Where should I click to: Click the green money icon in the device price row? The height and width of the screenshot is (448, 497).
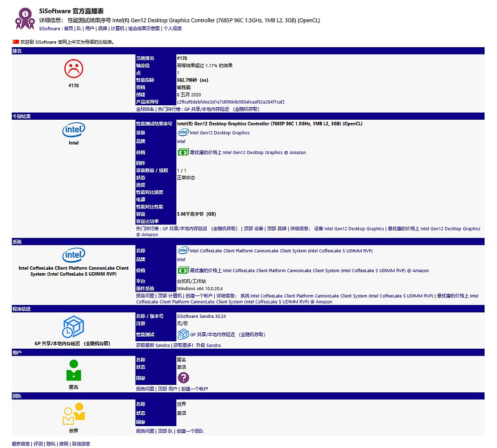pos(183,152)
